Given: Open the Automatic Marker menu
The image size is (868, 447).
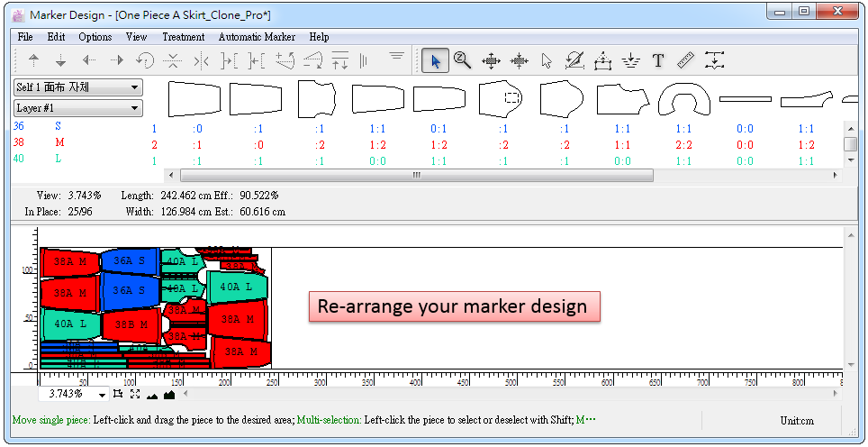Looking at the screenshot, I should pos(257,37).
